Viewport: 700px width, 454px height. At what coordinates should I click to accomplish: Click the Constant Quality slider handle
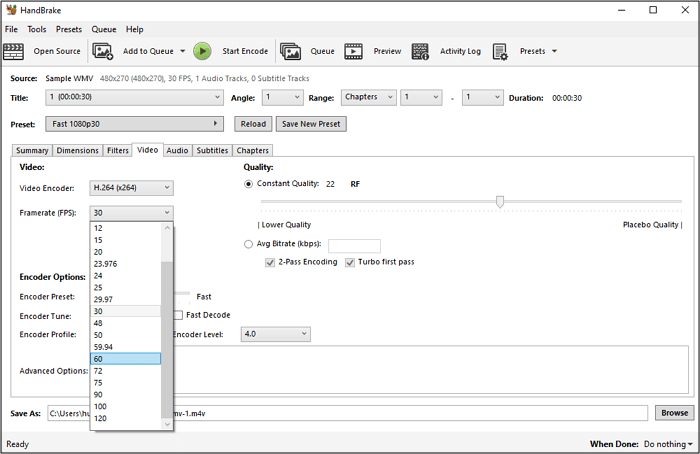(500, 202)
